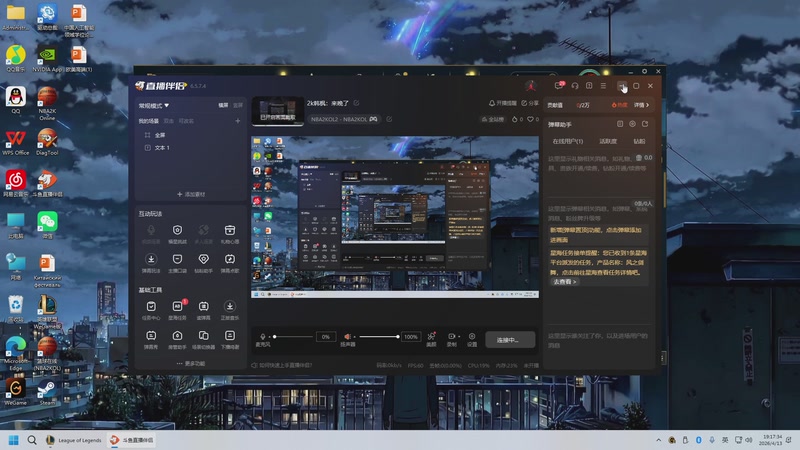Image resolution: width=800 pixels, height=450 pixels.
Task: Click the square icon beside the headset icon
Action: coord(589,86)
